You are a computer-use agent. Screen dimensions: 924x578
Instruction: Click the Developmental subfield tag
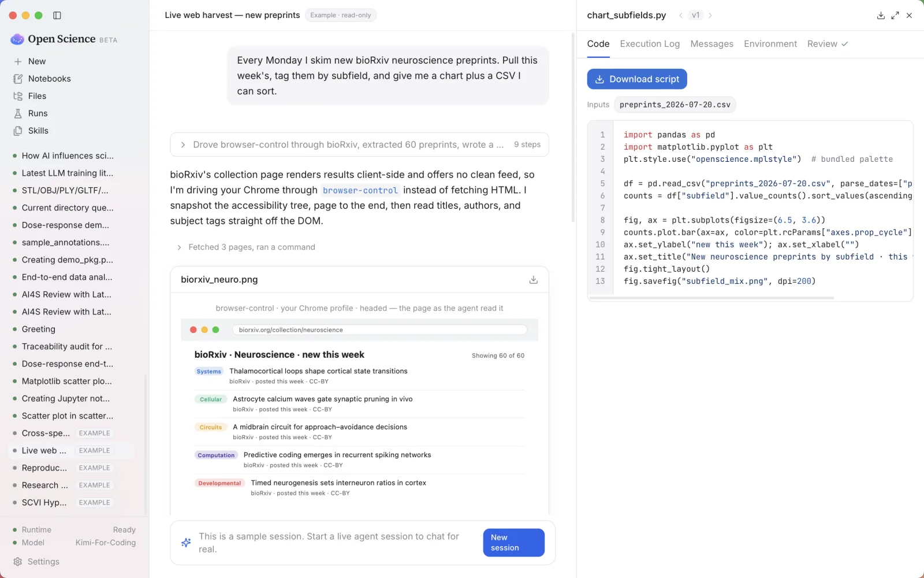[x=219, y=483]
